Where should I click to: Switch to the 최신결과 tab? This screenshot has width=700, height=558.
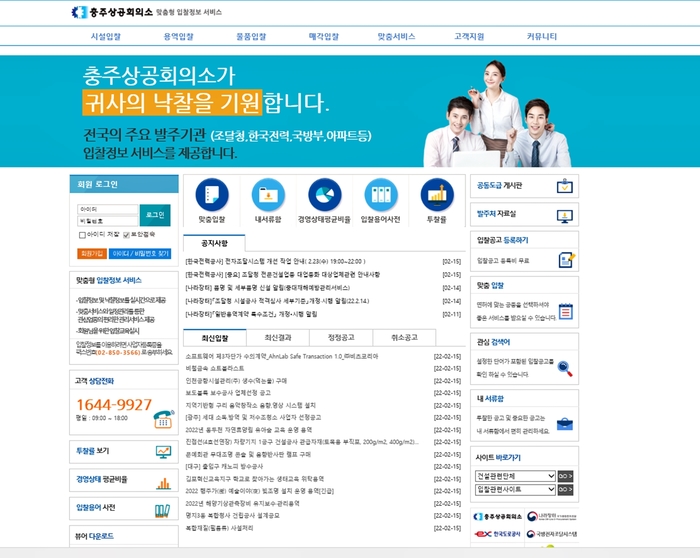[274, 338]
